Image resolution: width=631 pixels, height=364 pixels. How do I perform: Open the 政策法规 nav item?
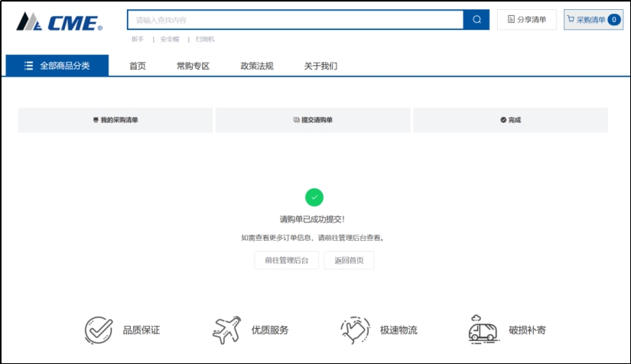pyautogui.click(x=257, y=66)
